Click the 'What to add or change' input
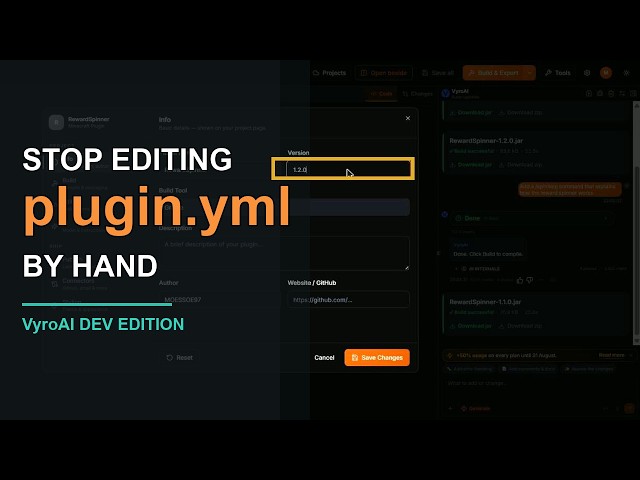 (538, 384)
